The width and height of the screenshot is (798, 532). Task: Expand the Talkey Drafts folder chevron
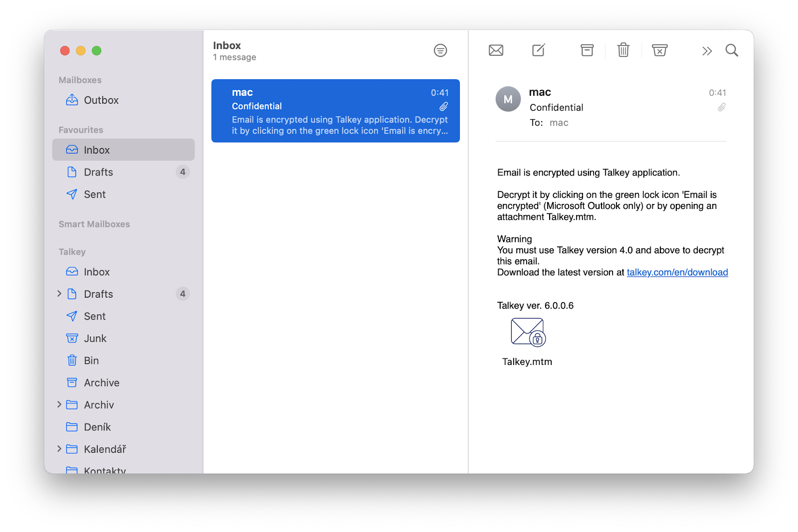click(x=59, y=294)
